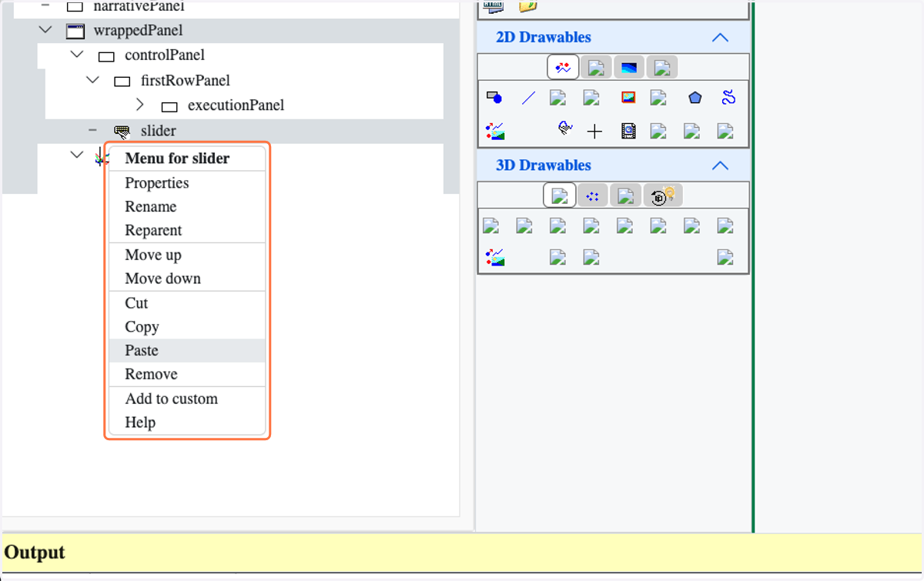Click the keyboard-hand icon beside slider

click(122, 131)
